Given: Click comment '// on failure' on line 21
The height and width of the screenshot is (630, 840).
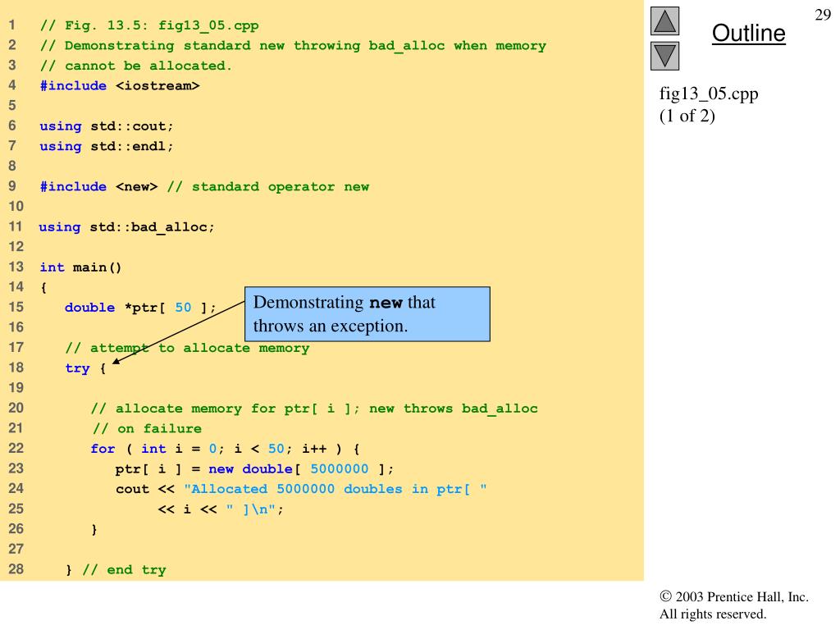Looking at the screenshot, I should (147, 428).
